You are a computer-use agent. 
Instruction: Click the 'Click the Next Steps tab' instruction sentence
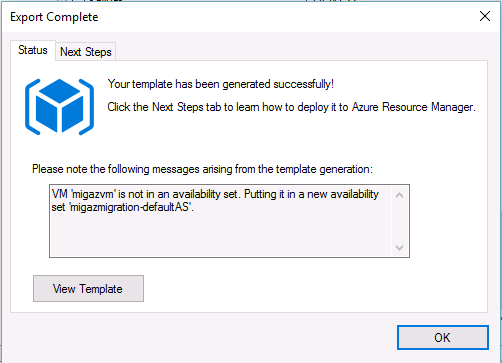point(291,107)
